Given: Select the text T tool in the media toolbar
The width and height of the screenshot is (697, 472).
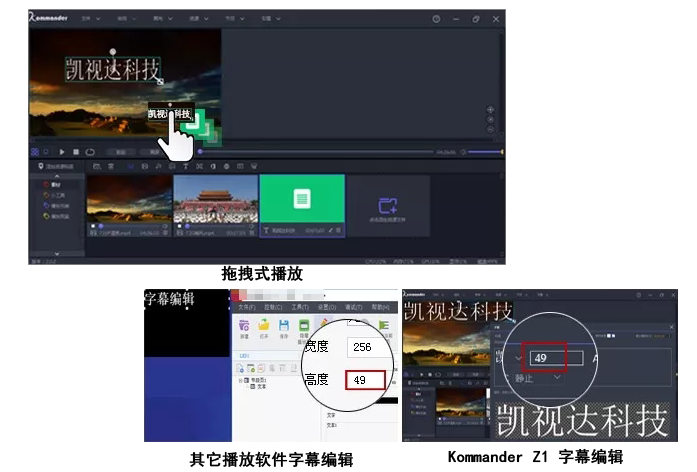Looking at the screenshot, I should [185, 166].
